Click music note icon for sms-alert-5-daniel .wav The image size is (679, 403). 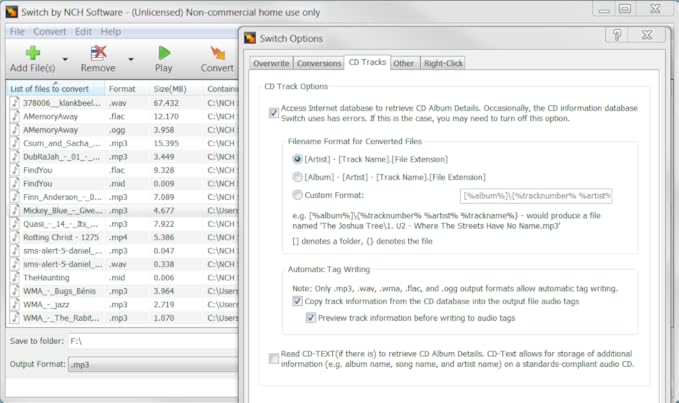click(15, 264)
